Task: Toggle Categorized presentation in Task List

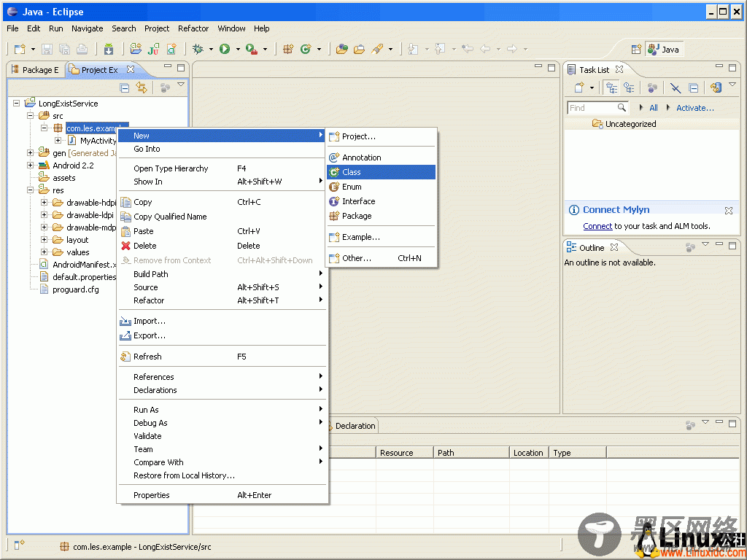Action: [611, 87]
